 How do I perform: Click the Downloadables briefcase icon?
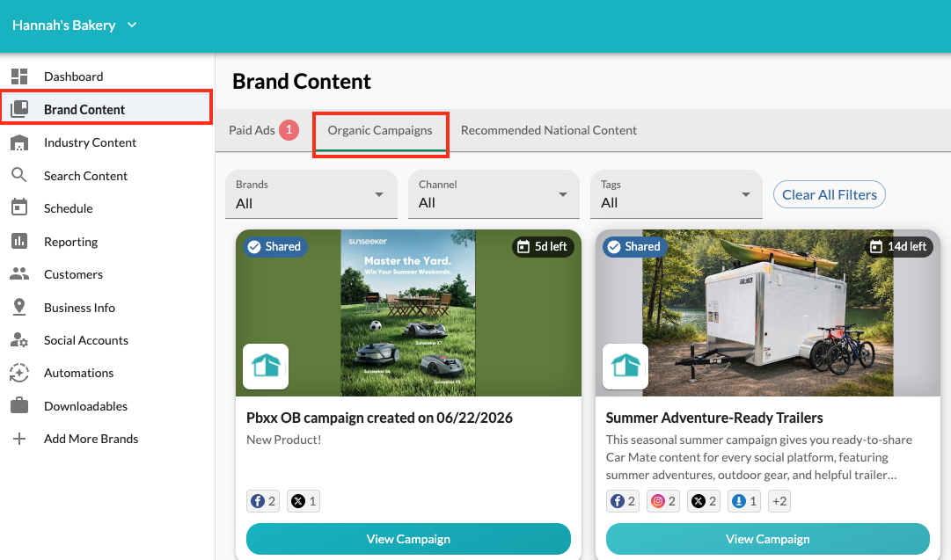click(x=19, y=405)
